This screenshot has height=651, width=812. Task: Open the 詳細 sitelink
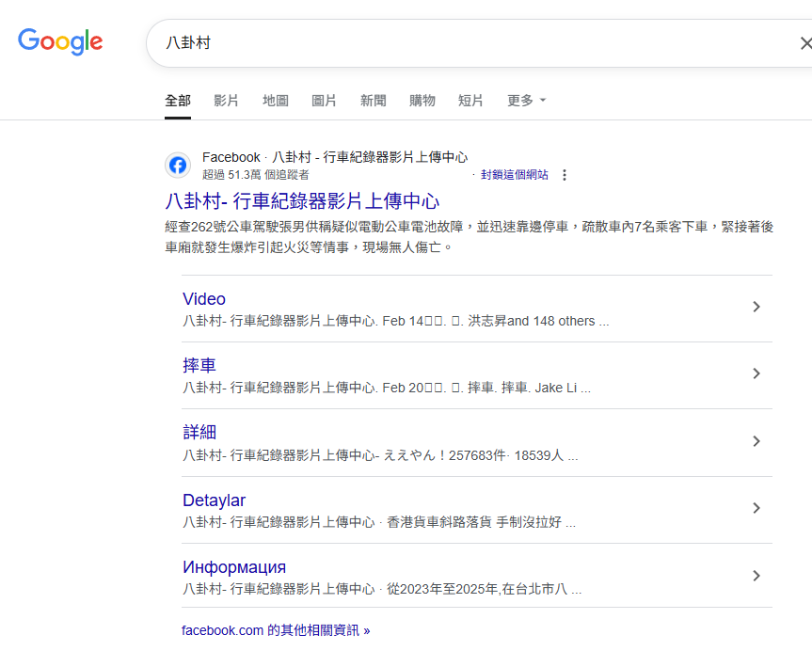[x=199, y=433]
